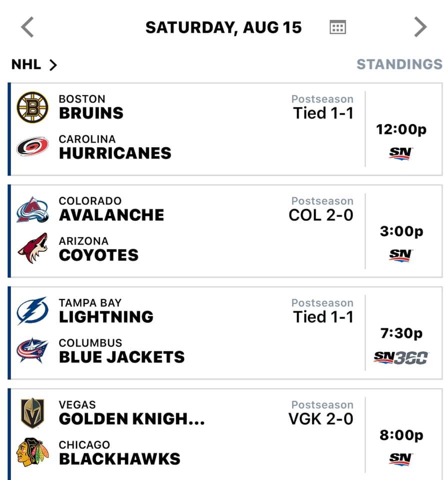Click the Chicago Blackhawks team logo
Image resolution: width=448 pixels, height=480 pixels.
click(32, 452)
